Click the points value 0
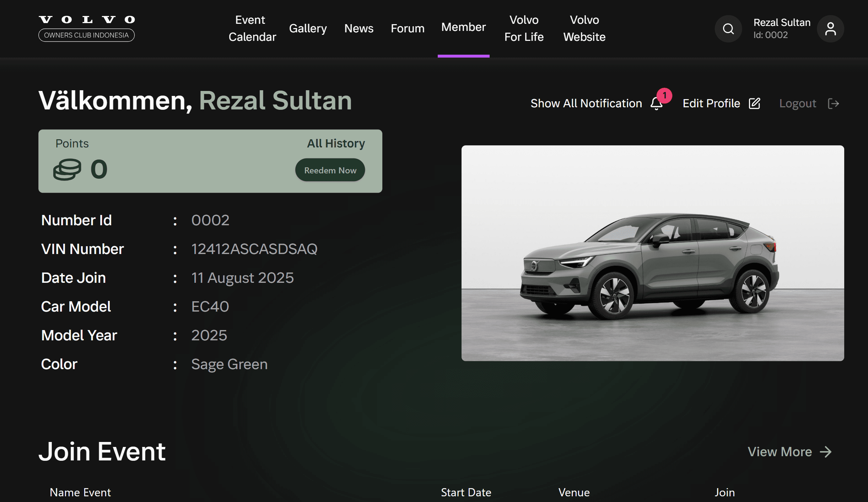Viewport: 868px width, 502px height. pyautogui.click(x=99, y=169)
